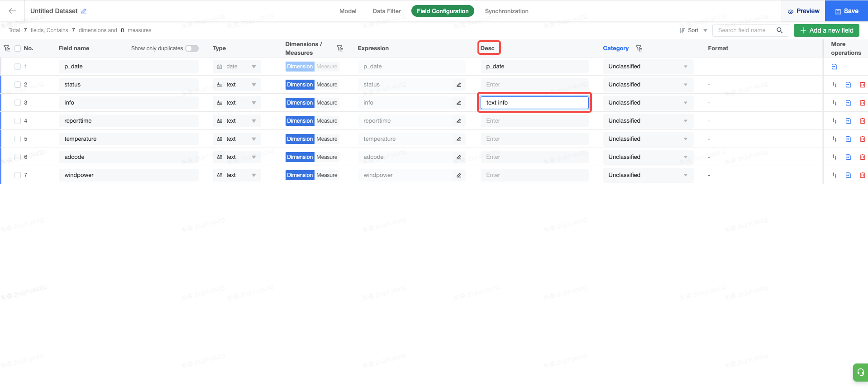The image size is (868, 392).
Task: Check the checkbox for row 1 p_date
Action: pos(18,67)
